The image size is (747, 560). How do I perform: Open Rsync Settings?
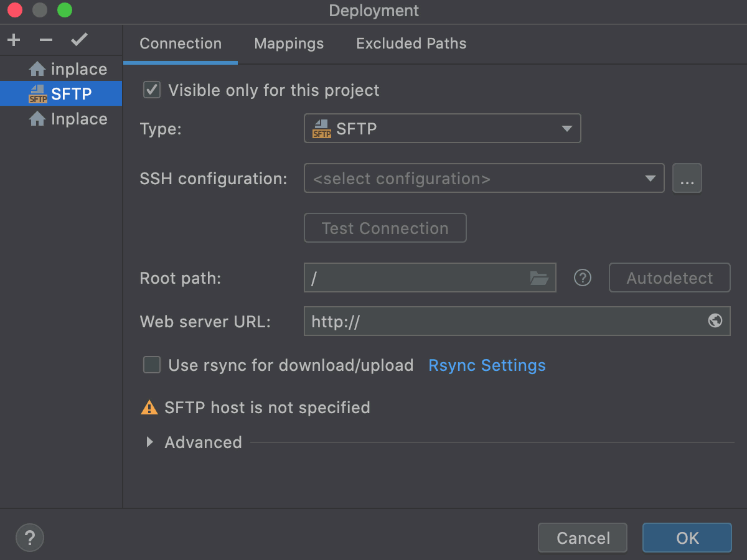(487, 365)
